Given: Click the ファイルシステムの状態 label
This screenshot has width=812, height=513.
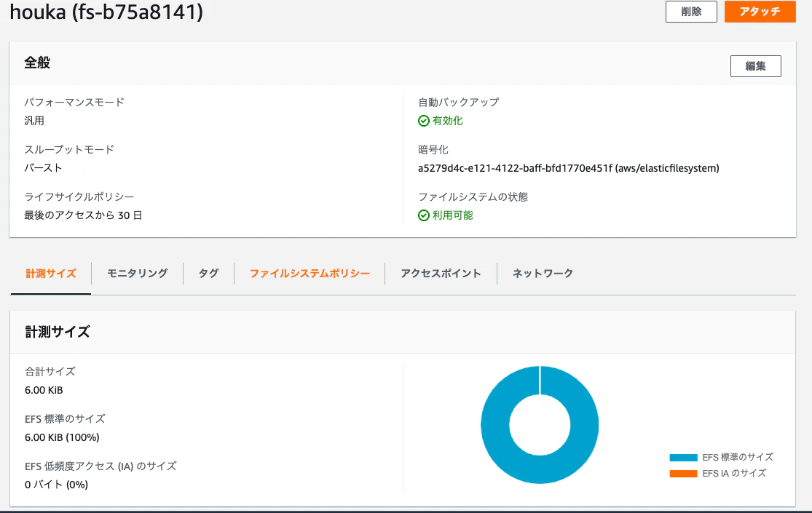Looking at the screenshot, I should [x=473, y=196].
